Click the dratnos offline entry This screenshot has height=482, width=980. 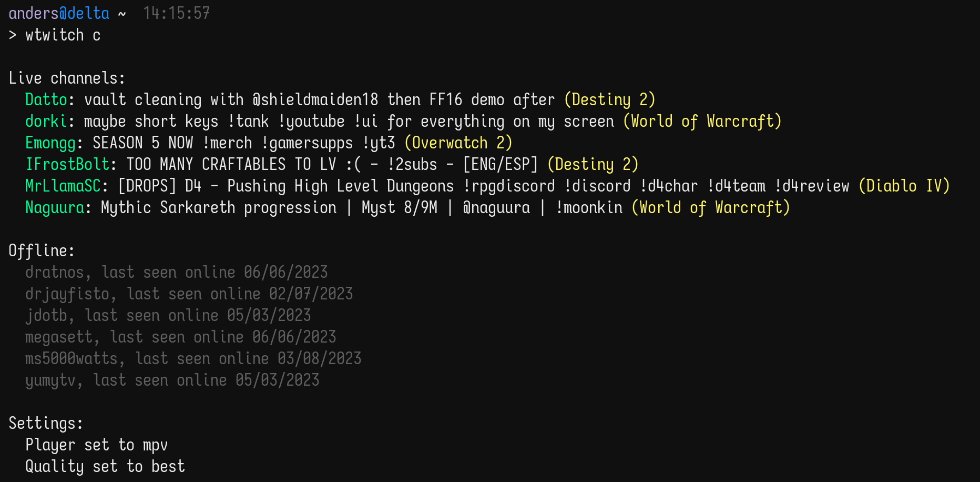pyautogui.click(x=176, y=272)
